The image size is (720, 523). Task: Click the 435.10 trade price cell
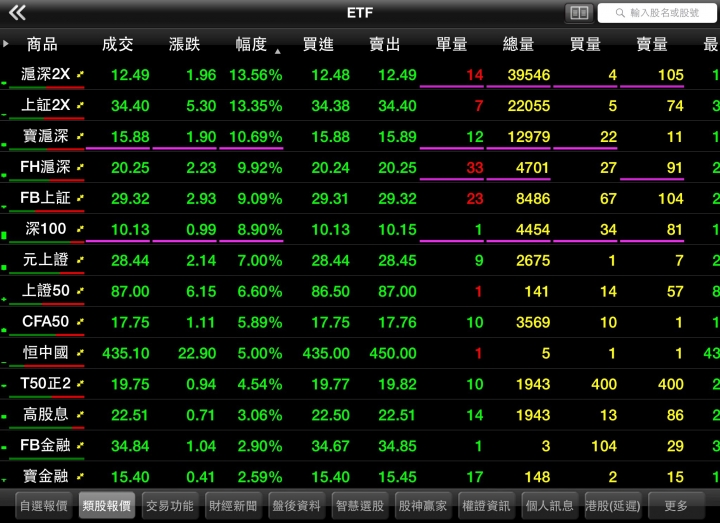click(126, 353)
